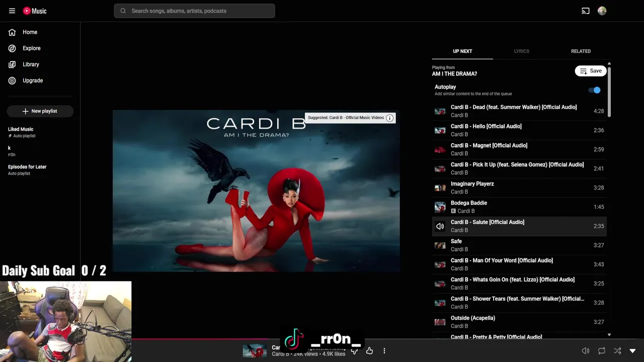
Task: Click the now-playing thumbnail in player bar
Action: coord(255,351)
